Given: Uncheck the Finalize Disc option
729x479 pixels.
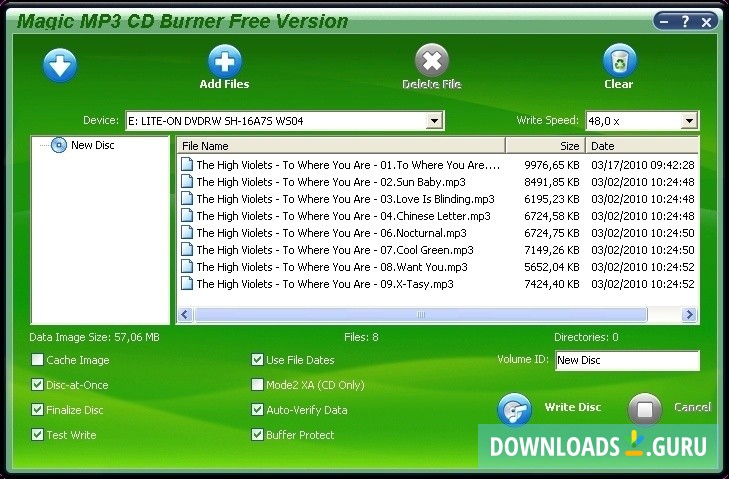Looking at the screenshot, I should [x=37, y=410].
